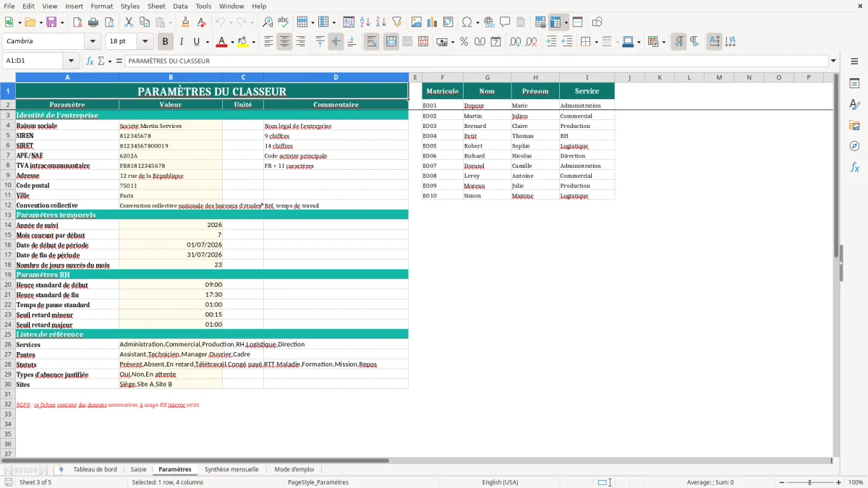
Task: Click the Insert Chart icon
Action: click(x=433, y=22)
